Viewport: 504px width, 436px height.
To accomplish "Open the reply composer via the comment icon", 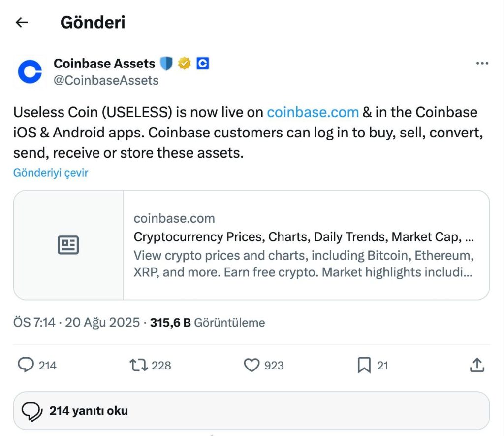I will [26, 366].
